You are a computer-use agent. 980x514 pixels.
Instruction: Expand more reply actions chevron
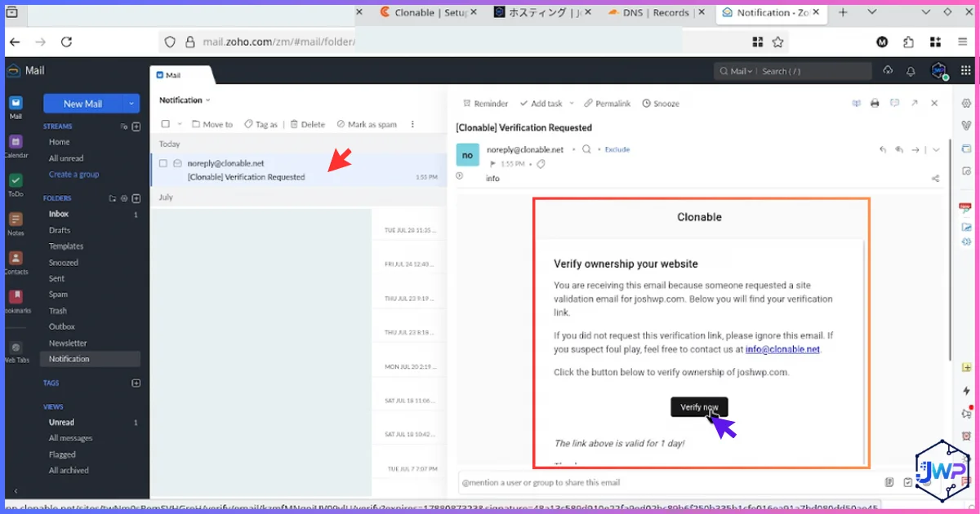(x=936, y=149)
